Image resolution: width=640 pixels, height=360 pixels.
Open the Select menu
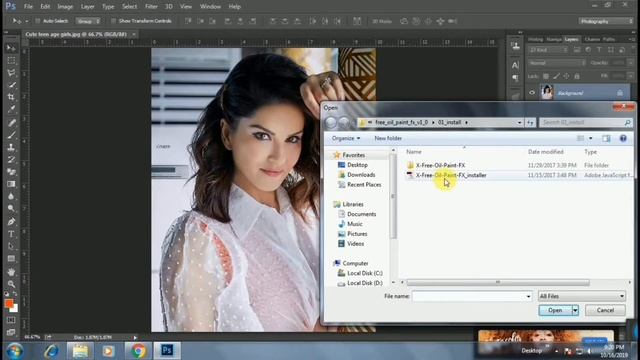pyautogui.click(x=129, y=7)
